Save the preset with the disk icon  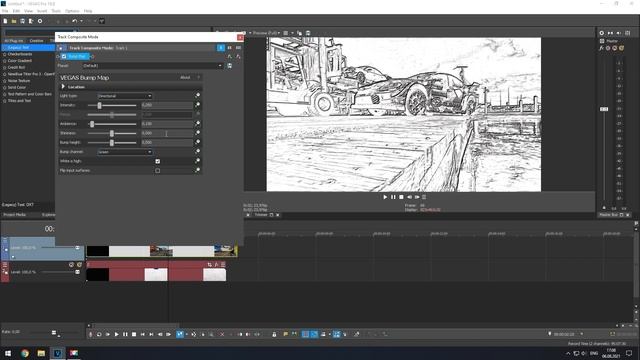[x=230, y=65]
